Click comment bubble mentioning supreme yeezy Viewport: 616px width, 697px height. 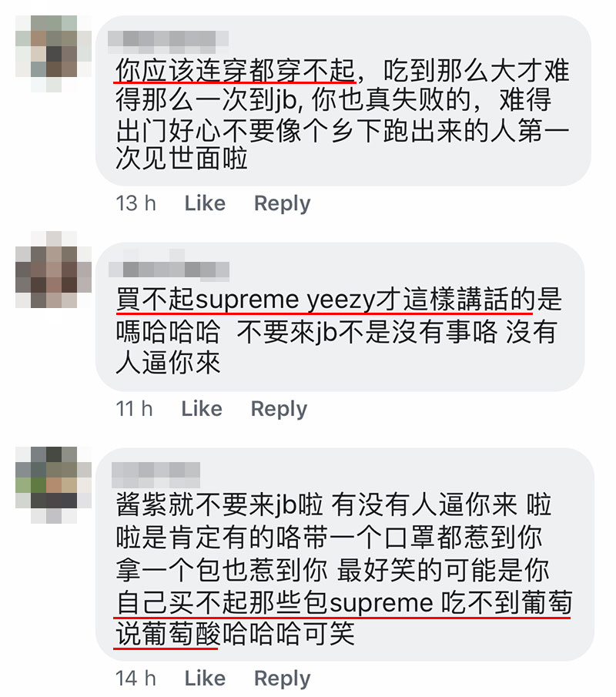click(340, 317)
